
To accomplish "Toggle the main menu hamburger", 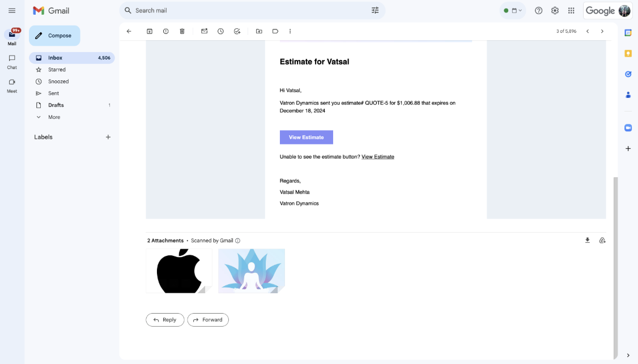I will click(12, 10).
